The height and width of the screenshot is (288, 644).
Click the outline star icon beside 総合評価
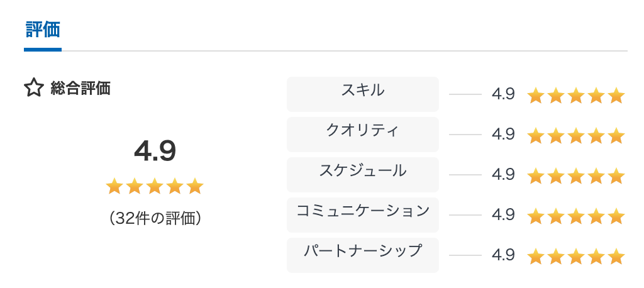click(x=33, y=88)
